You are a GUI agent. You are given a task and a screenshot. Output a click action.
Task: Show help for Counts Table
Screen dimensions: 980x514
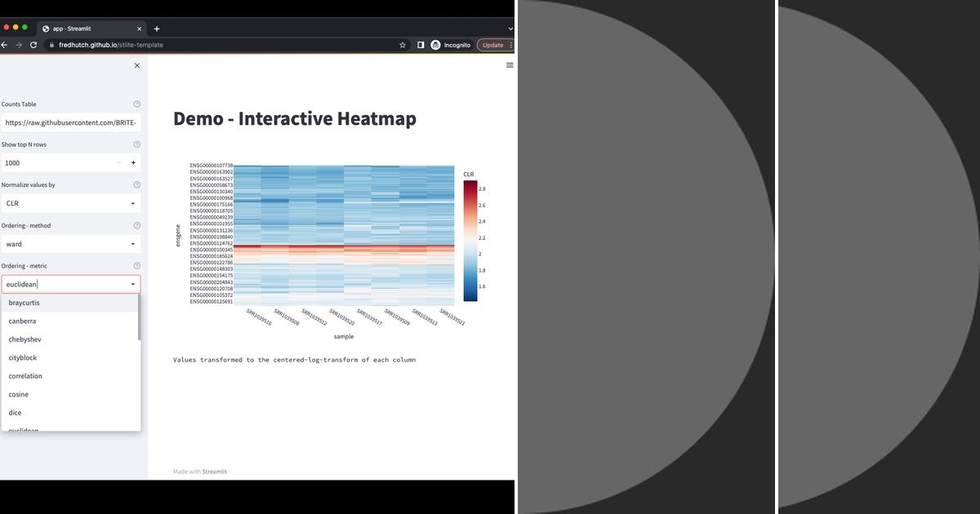click(136, 104)
